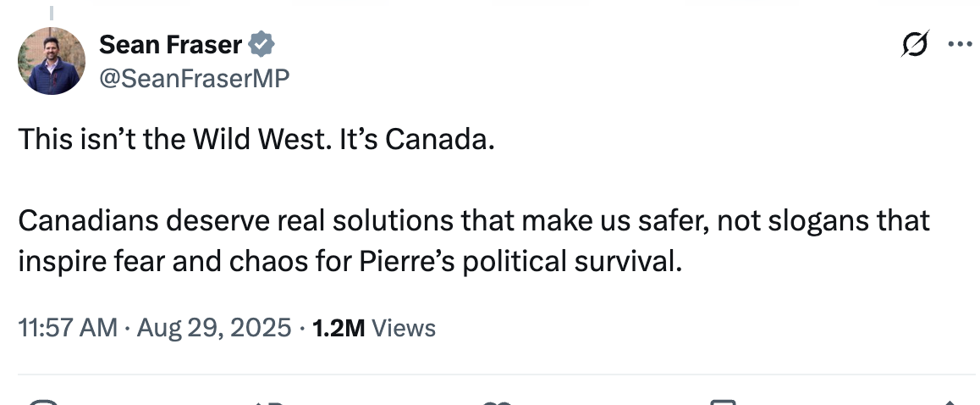980x405 pixels.
Task: Open Sean Fraser's profile picture
Action: [x=52, y=61]
